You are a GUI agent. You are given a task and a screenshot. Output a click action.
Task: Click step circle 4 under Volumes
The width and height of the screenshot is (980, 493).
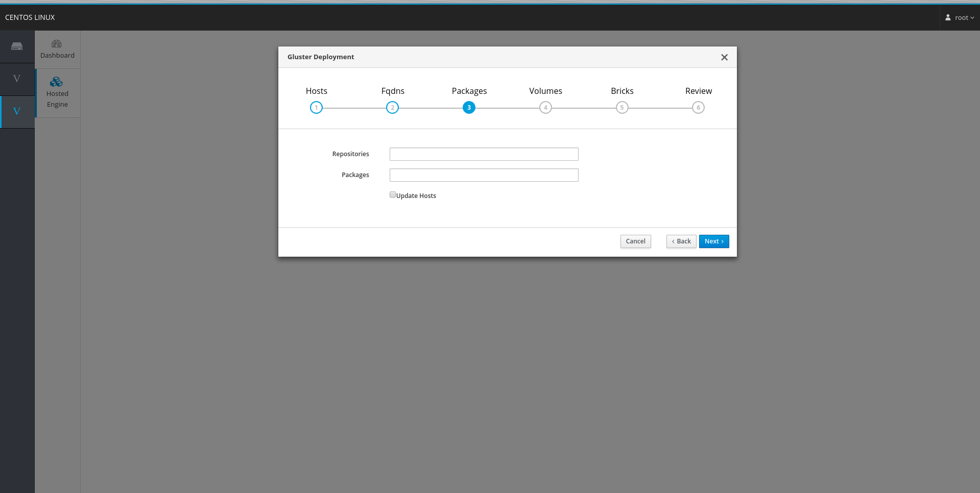tap(545, 107)
